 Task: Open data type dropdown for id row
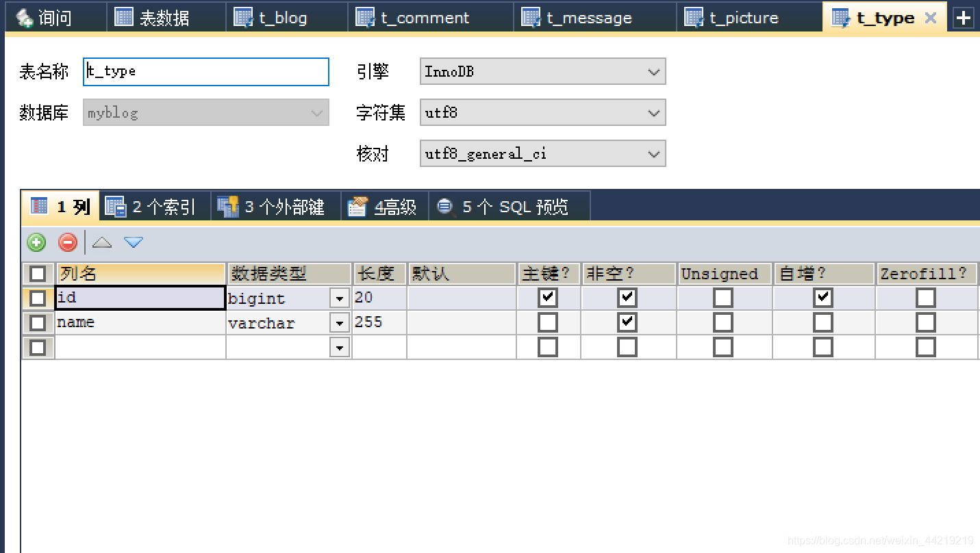pyautogui.click(x=340, y=298)
